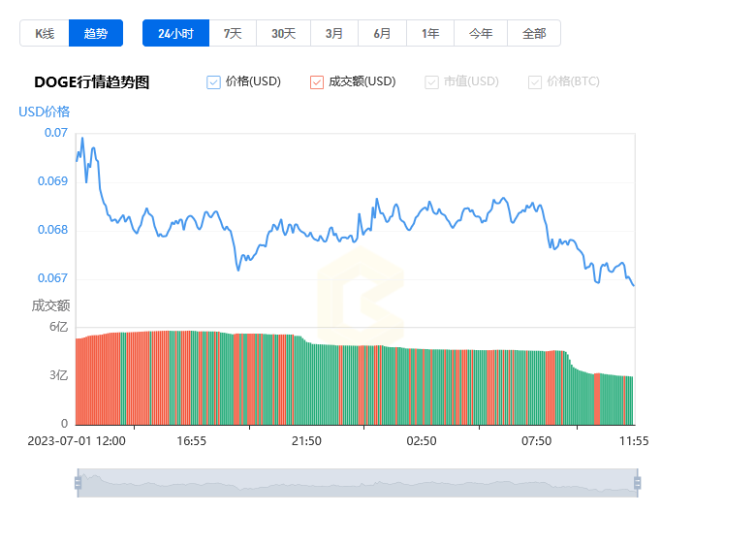756x546 pixels.
Task: Click the USD价格 axis title
Action: click(x=45, y=112)
